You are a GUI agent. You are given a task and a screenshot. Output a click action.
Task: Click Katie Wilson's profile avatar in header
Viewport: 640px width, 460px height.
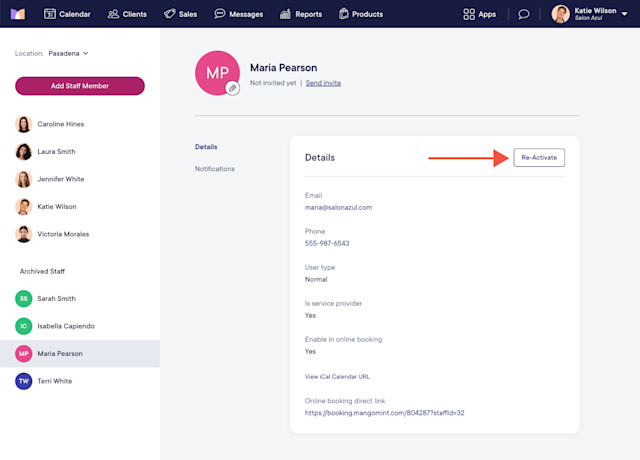coord(560,14)
